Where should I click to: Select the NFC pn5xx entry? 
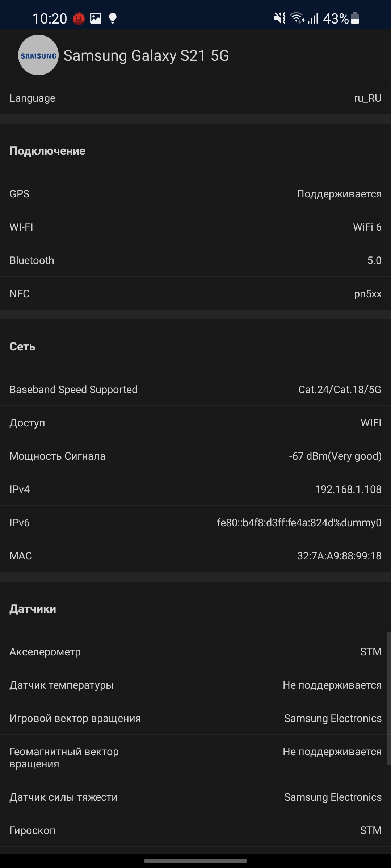pos(195,294)
